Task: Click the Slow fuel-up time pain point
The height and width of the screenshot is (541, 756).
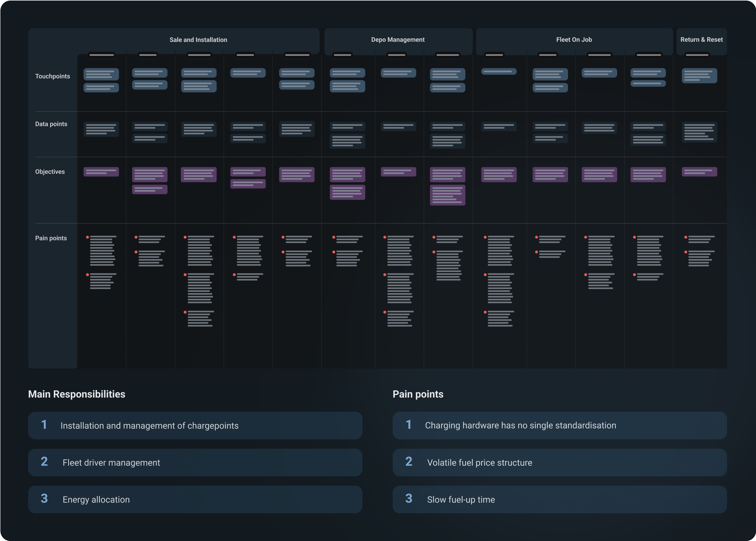Action: point(461,499)
